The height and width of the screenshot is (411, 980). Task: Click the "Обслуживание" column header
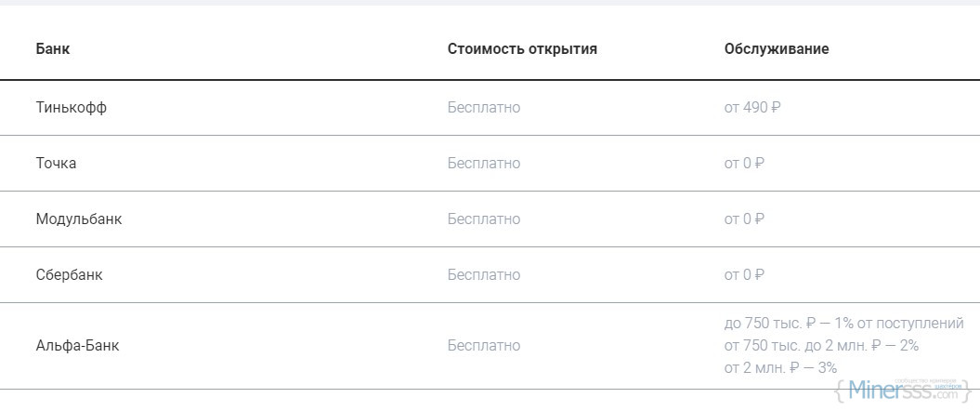pos(777,49)
